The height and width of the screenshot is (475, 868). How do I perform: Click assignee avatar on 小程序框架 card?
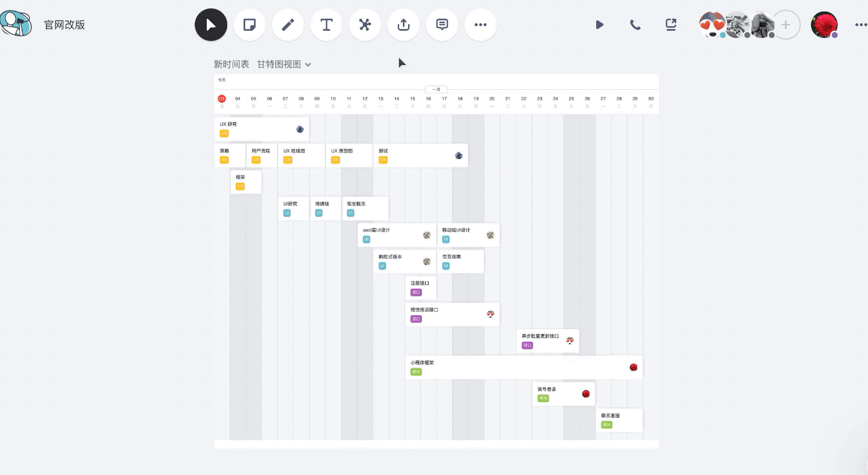point(634,367)
